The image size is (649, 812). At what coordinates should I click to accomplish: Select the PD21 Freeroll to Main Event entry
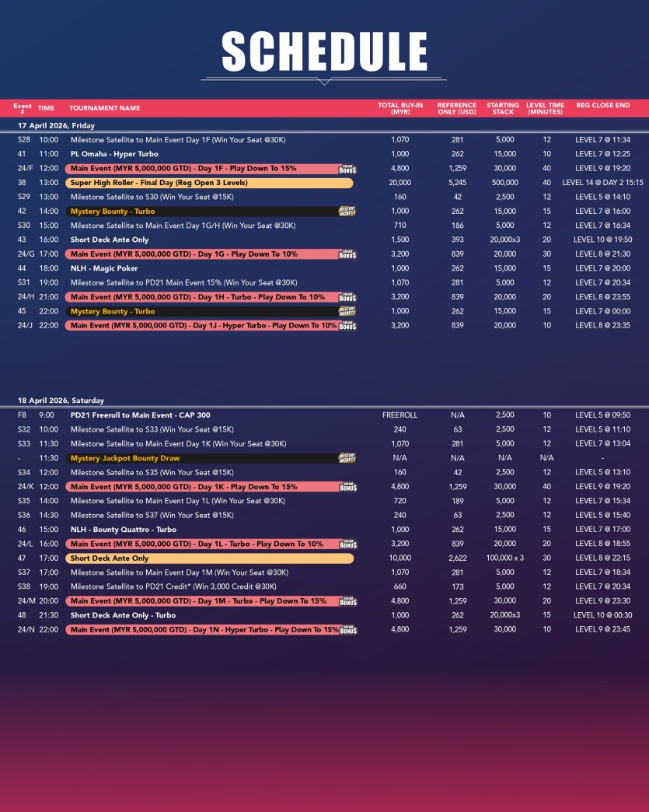[140, 415]
